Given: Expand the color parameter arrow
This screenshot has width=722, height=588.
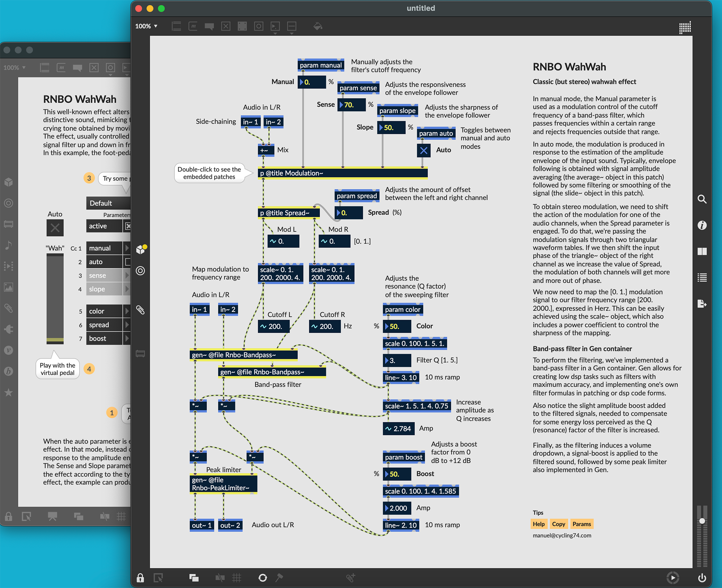Looking at the screenshot, I should pos(127,311).
